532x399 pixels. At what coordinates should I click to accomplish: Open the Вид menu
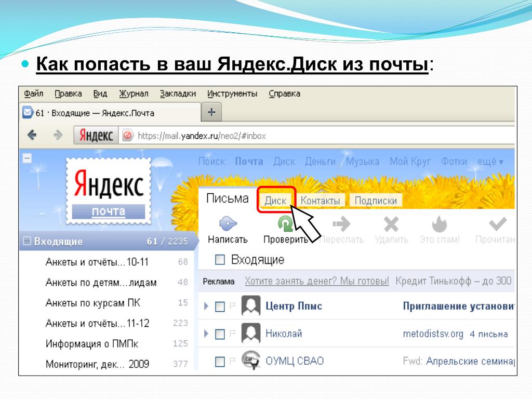(100, 94)
